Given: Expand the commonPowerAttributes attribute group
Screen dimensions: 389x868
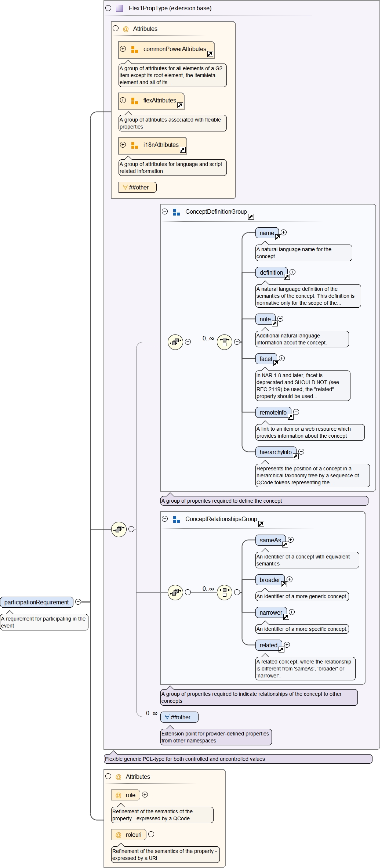Looking at the screenshot, I should pyautogui.click(x=123, y=49).
